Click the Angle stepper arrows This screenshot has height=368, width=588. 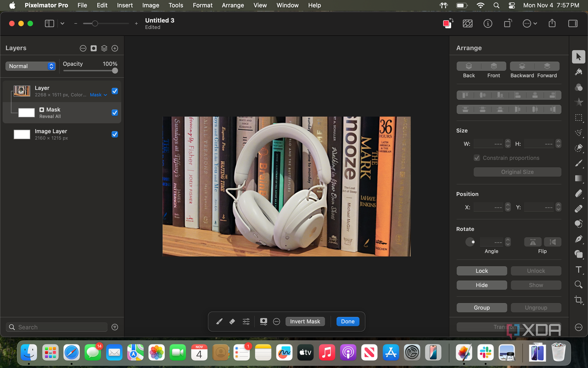(508, 242)
